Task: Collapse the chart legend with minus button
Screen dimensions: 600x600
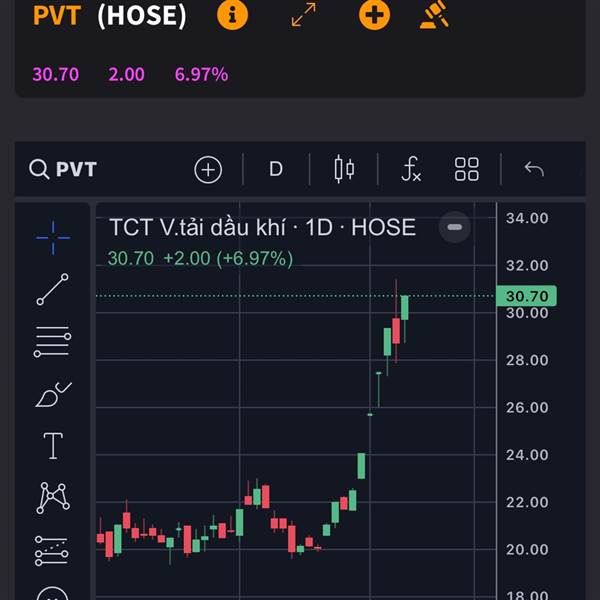Action: tap(455, 227)
